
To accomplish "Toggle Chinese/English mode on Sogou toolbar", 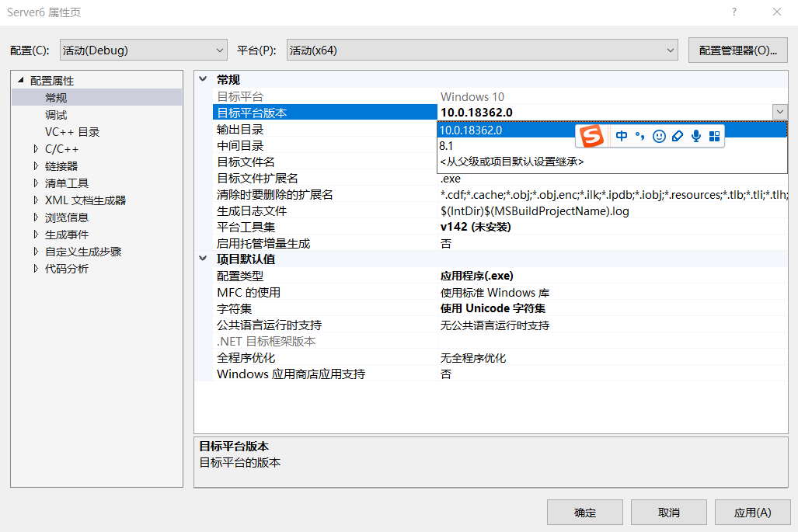I will (x=622, y=136).
